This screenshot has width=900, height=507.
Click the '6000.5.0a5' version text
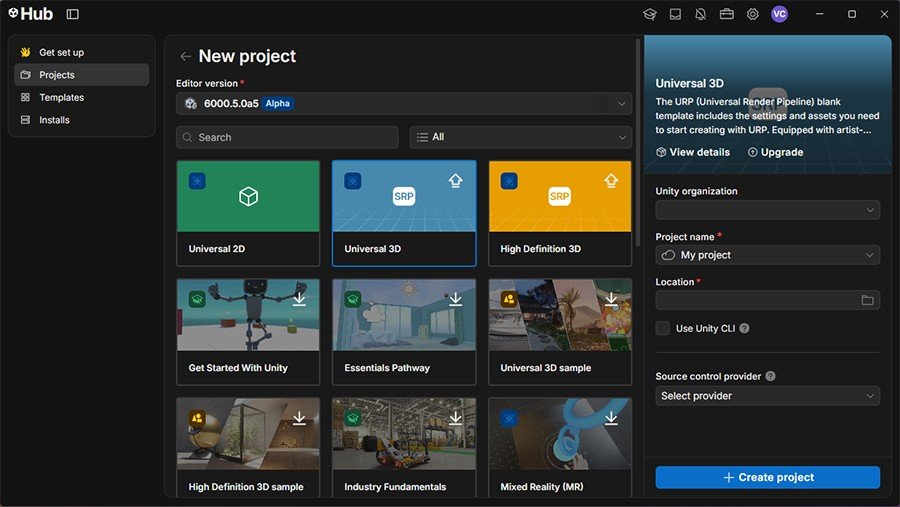pos(231,103)
